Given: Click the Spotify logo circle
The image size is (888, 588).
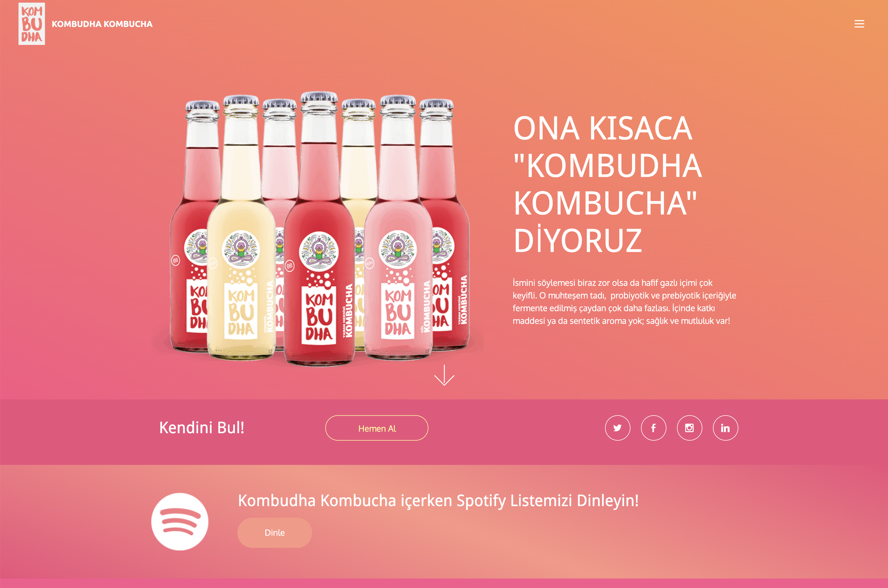Looking at the screenshot, I should (x=180, y=522).
